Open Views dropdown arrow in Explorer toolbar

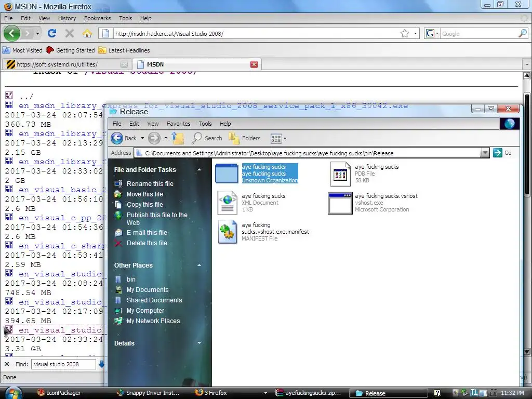pos(285,138)
